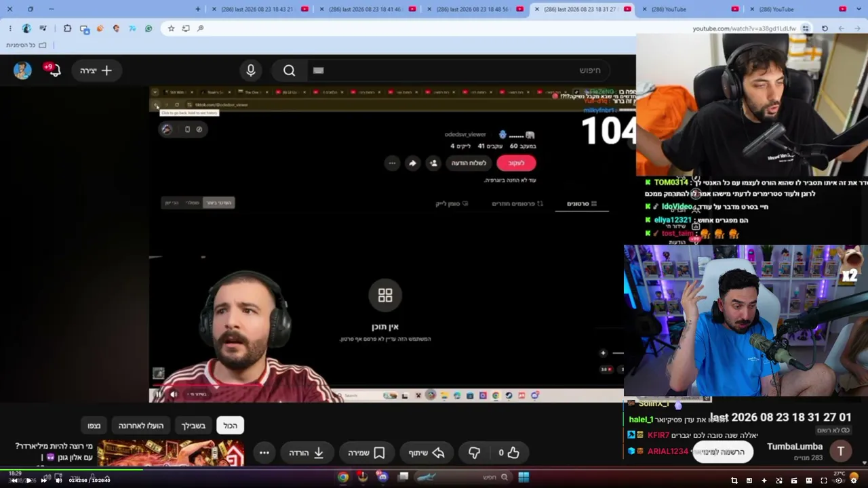This screenshot has width=868, height=488.
Task: Select the נצפו filter chip
Action: 94,426
